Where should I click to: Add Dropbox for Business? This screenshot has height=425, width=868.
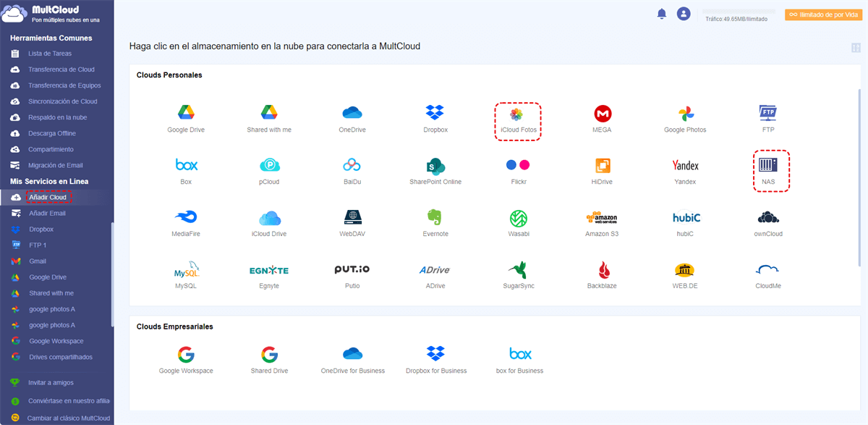435,360
